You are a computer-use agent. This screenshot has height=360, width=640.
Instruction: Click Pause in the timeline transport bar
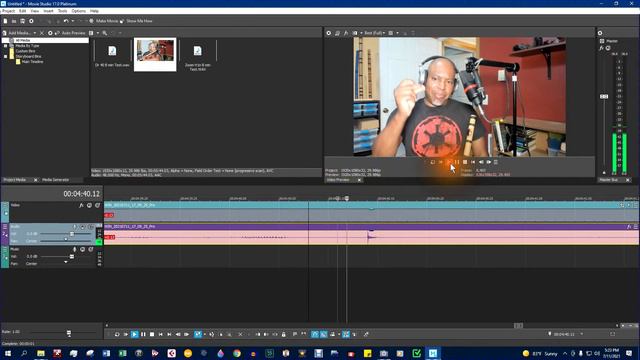click(x=143, y=334)
